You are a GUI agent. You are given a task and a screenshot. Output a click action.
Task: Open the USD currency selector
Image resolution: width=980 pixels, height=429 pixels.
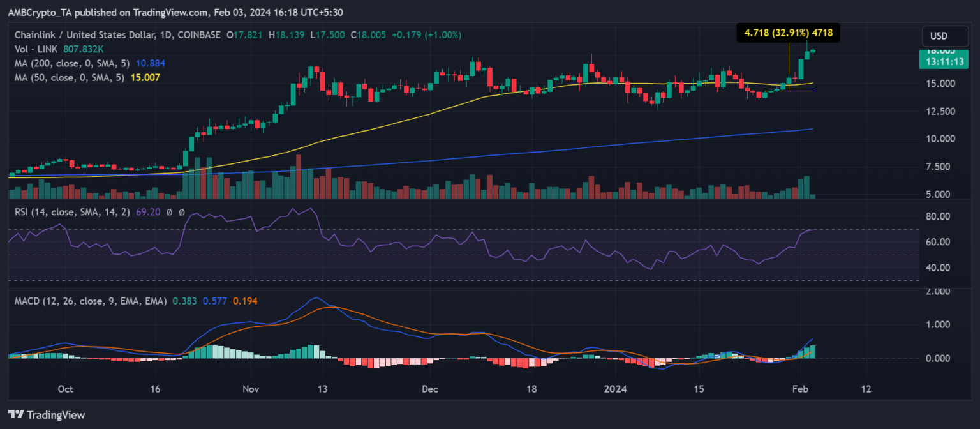tap(937, 36)
